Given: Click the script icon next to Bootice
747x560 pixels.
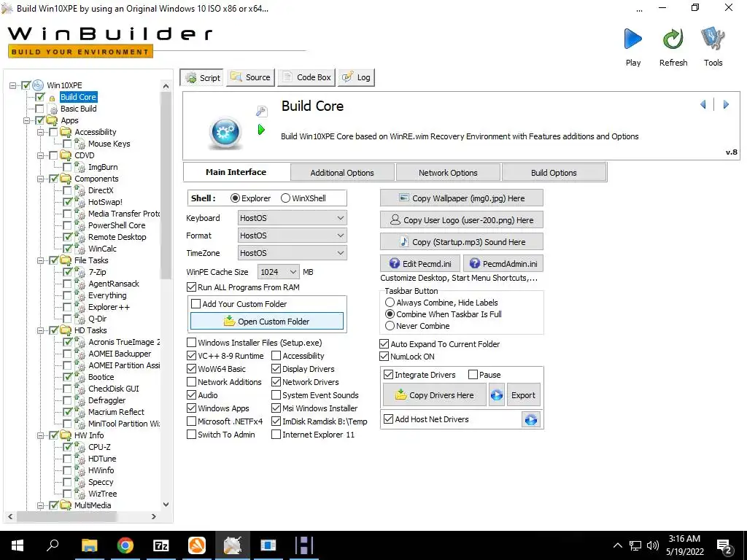Looking at the screenshot, I should click(80, 377).
